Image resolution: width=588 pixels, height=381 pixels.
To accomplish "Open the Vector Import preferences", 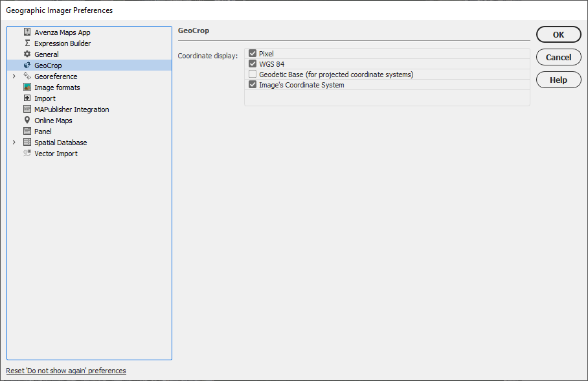I will pyautogui.click(x=56, y=154).
